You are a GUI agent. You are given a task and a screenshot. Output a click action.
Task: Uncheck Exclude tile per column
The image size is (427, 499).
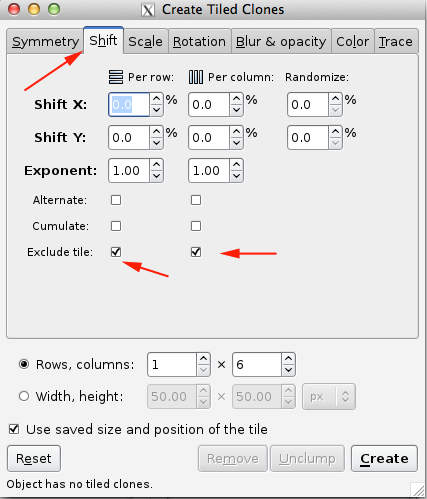coord(196,252)
